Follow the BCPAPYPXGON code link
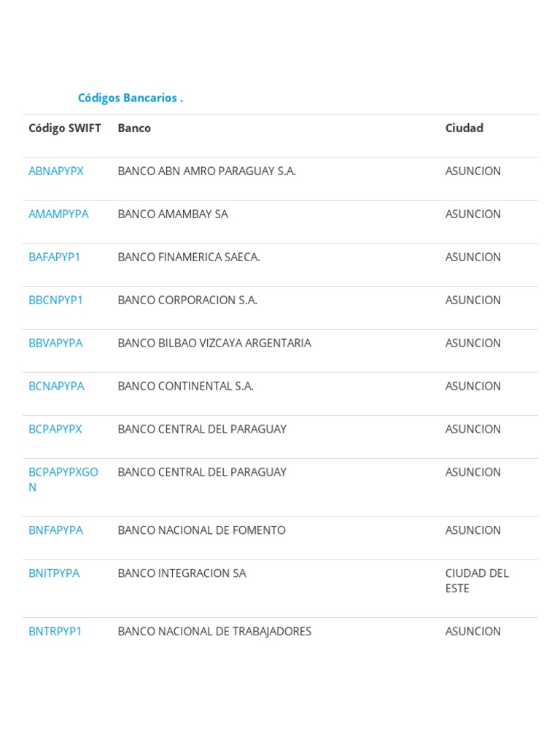The width and height of the screenshot is (560, 747). [x=63, y=472]
